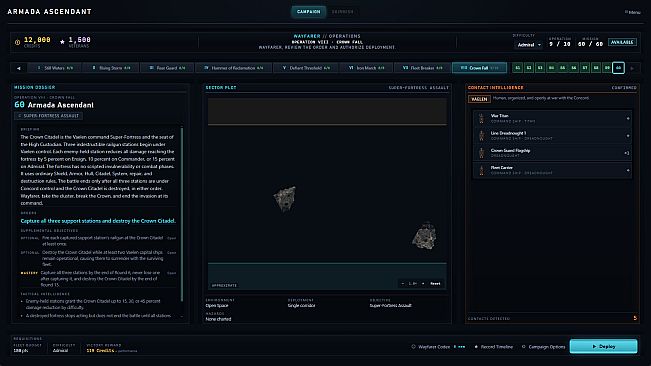Image resolution: width=651 pixels, height=366 pixels.
Task: Click the Record Timeline star icon
Action: 476,346
